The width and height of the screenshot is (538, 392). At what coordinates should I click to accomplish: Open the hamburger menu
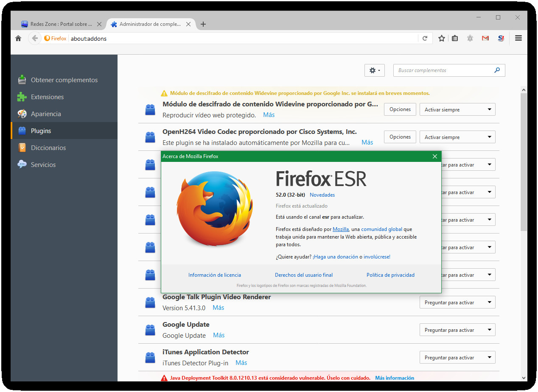(518, 38)
